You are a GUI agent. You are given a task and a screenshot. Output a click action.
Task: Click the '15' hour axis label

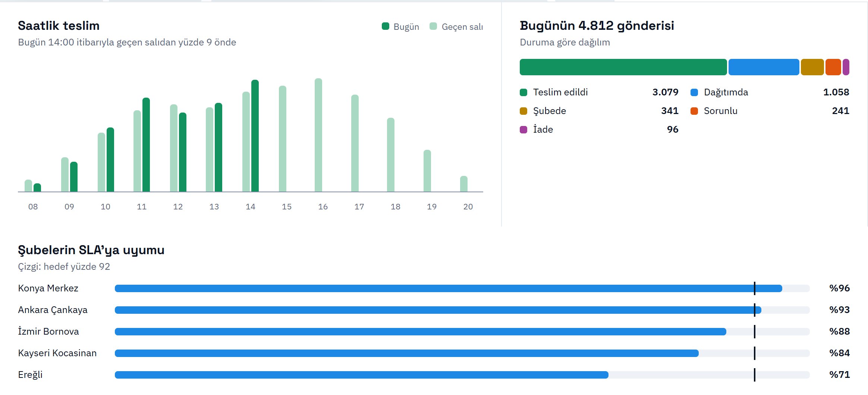pos(287,207)
